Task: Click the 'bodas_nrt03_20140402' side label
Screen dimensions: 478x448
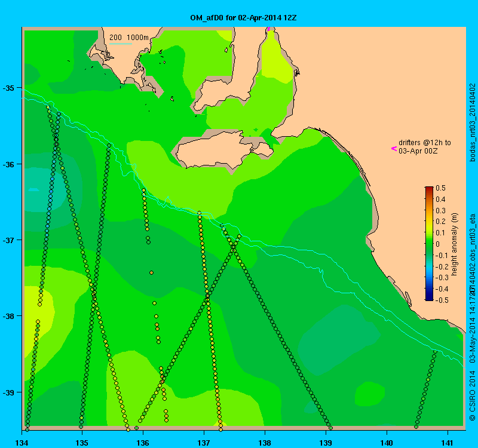Action: point(473,122)
